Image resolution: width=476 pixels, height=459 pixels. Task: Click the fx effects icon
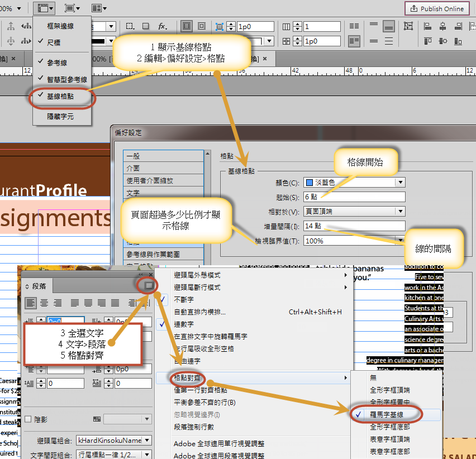pos(163,26)
